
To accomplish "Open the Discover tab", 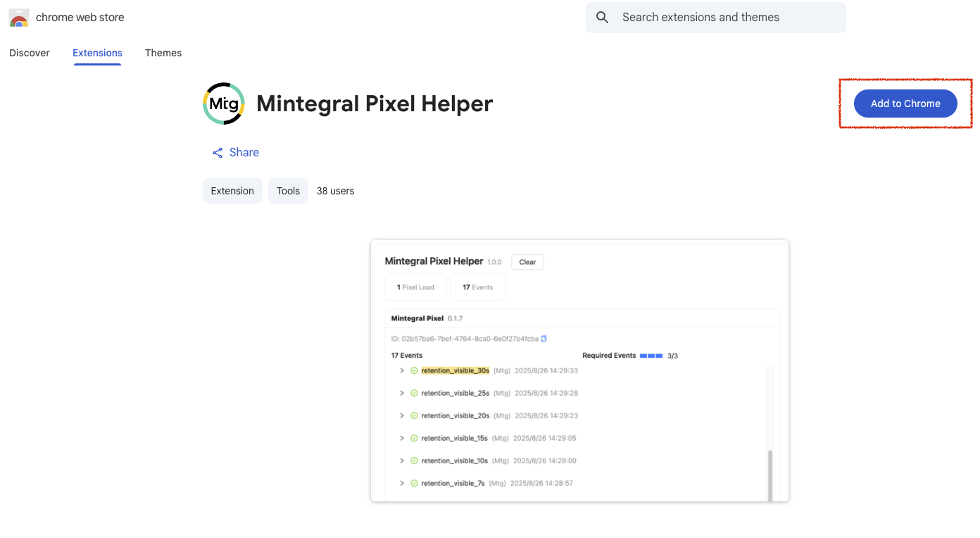I will (30, 53).
